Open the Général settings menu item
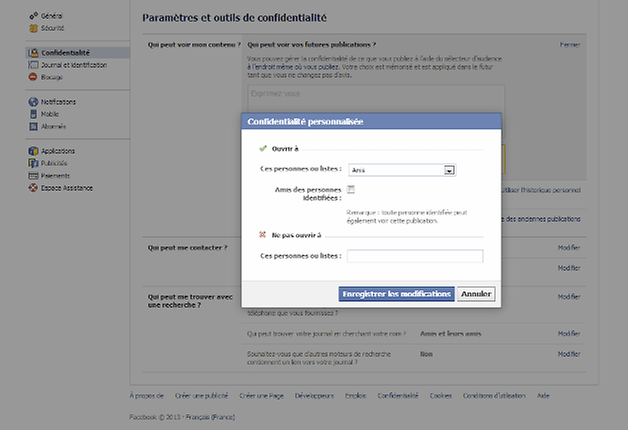 click(x=52, y=16)
